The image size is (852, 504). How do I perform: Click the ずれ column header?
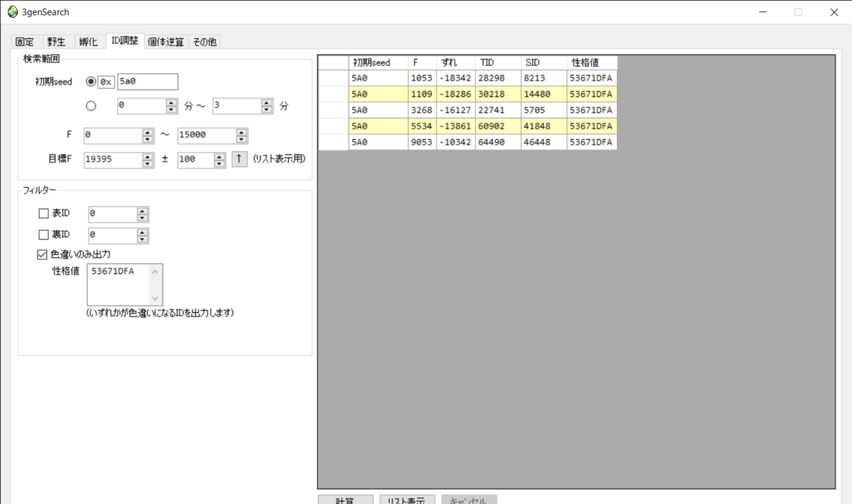click(456, 62)
